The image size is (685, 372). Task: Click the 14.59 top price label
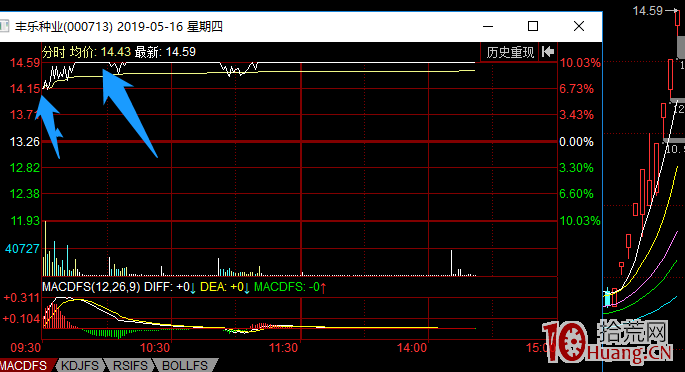coord(25,63)
